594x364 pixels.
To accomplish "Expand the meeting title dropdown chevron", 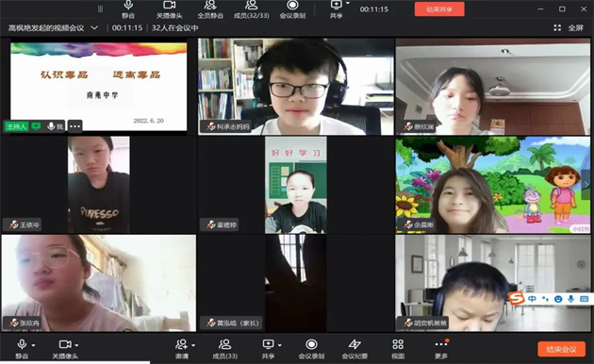I will point(94,27).
